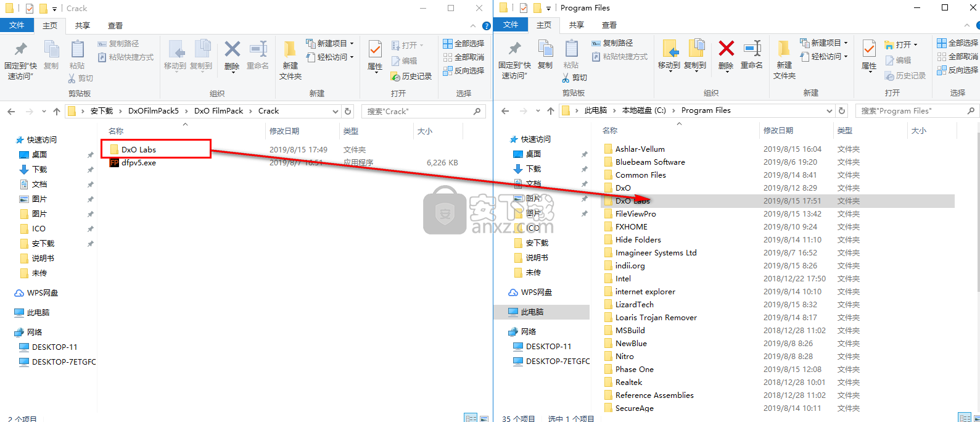Click search Program Files input box
980x422 pixels.
[917, 111]
